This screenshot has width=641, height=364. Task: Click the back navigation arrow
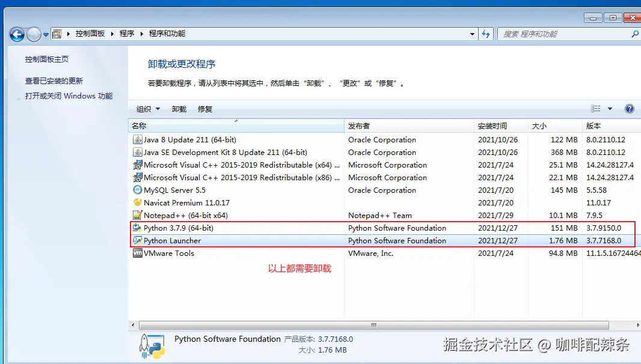click(x=17, y=34)
